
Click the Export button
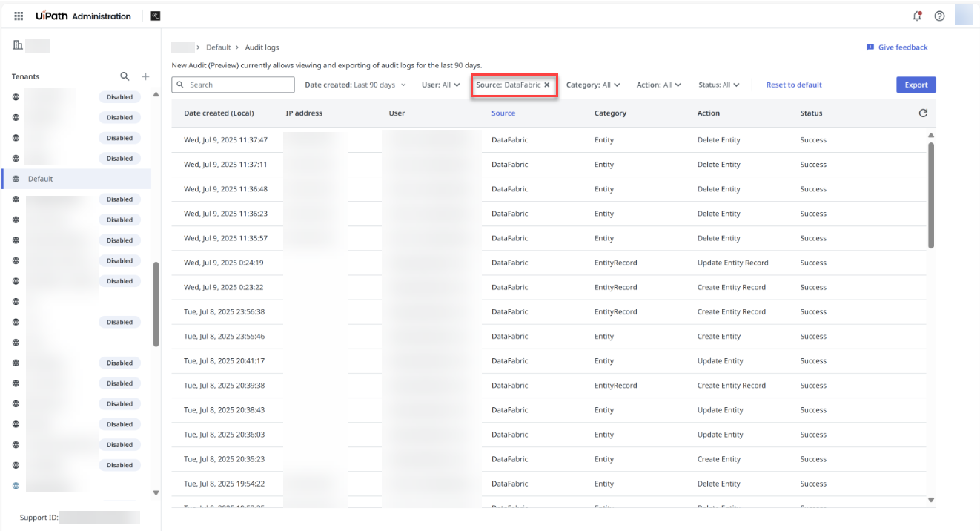(916, 85)
